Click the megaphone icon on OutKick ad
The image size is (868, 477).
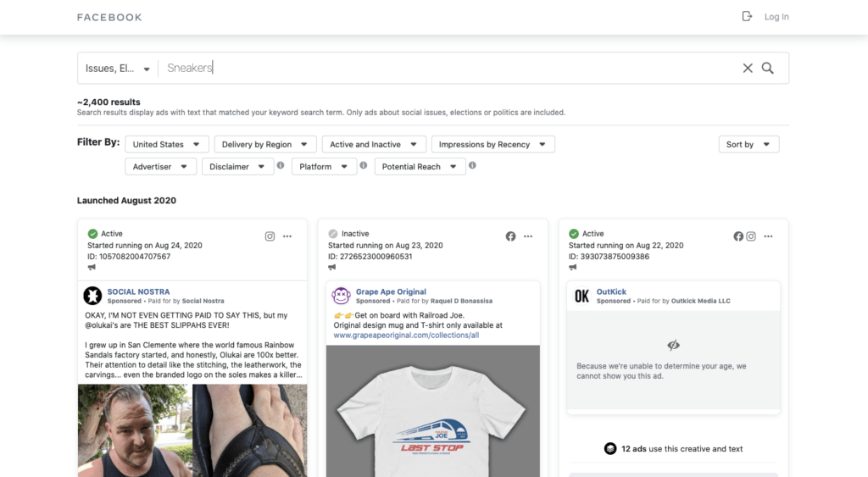pyautogui.click(x=573, y=267)
